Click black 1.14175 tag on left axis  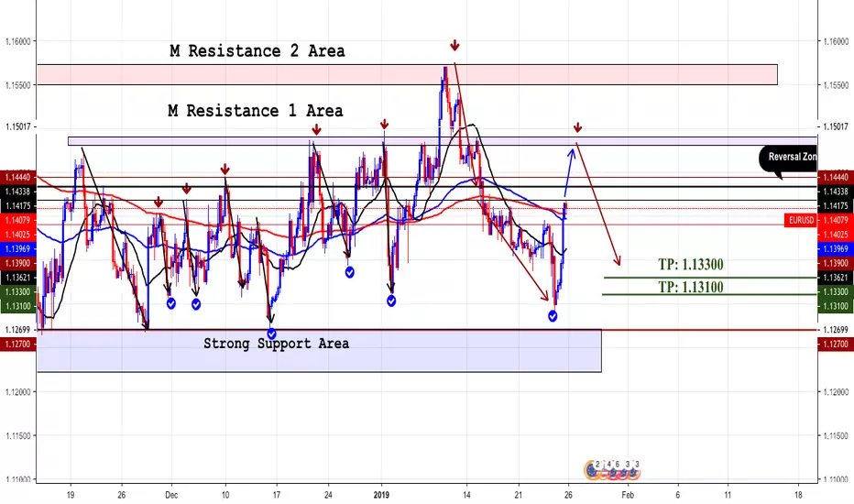[x=18, y=206]
